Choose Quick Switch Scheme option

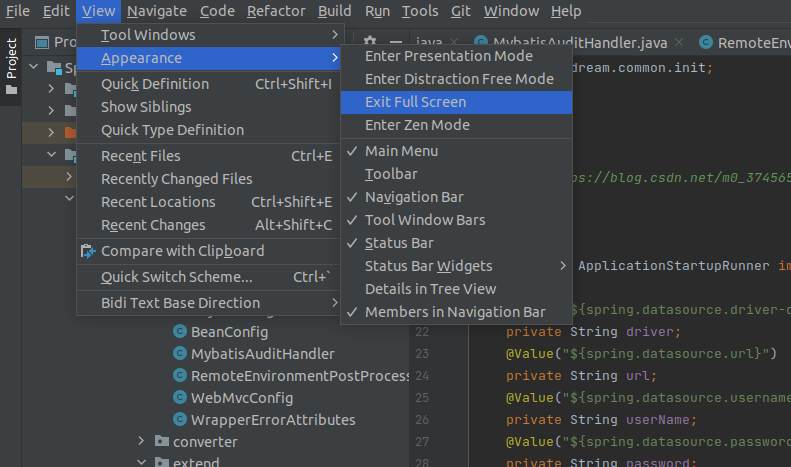point(176,277)
